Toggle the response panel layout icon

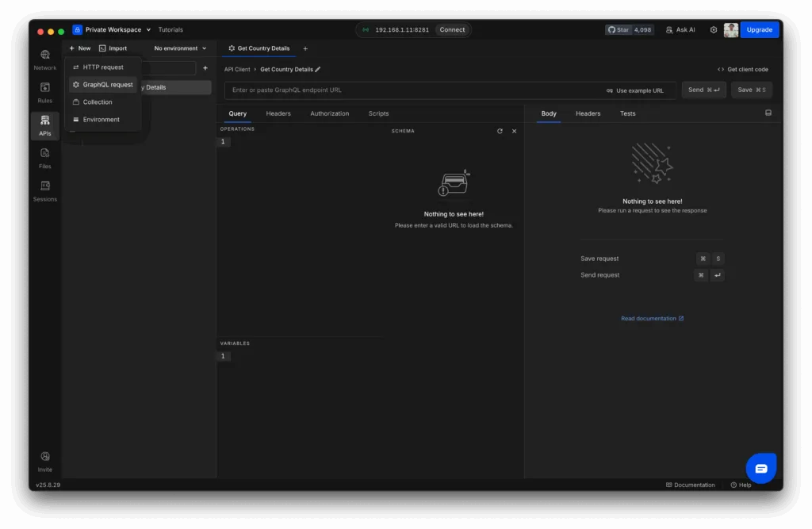(x=768, y=113)
